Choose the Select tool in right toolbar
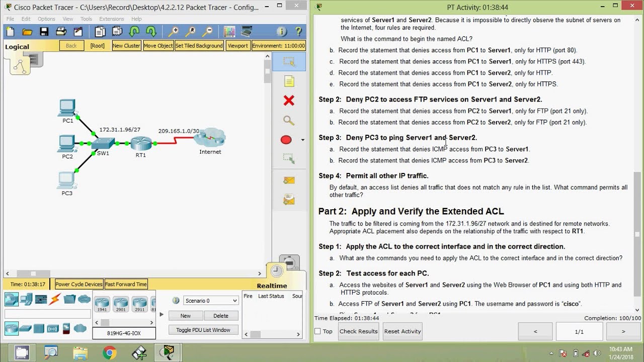 289,62
